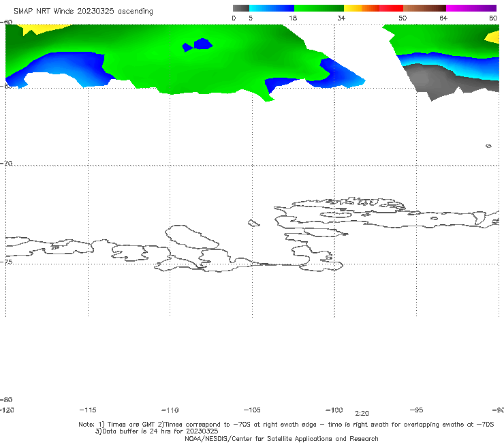Click the latitude label -70

point(6,164)
